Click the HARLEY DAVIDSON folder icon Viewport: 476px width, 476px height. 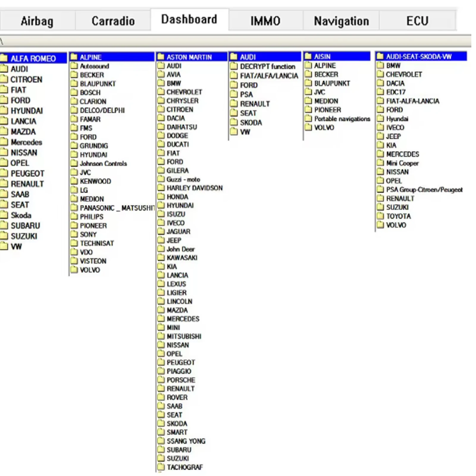pyautogui.click(x=161, y=188)
